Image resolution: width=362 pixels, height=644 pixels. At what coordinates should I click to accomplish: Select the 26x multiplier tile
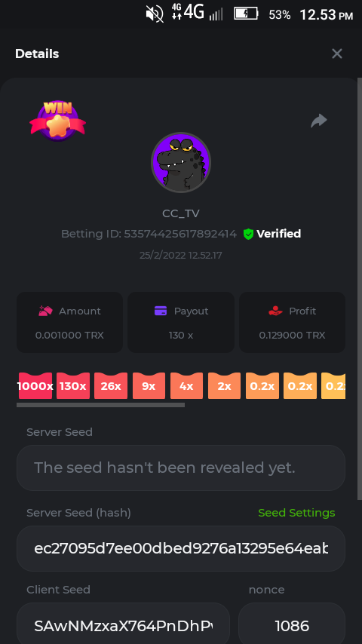click(111, 385)
